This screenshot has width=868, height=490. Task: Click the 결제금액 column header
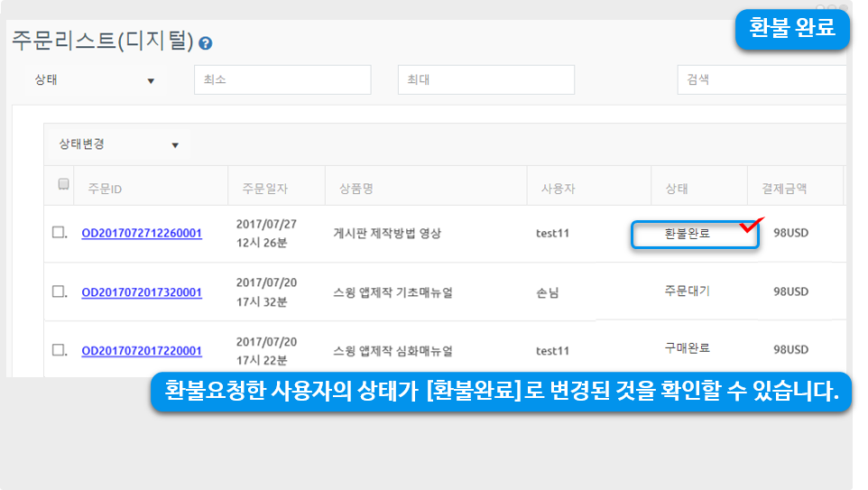(x=778, y=189)
